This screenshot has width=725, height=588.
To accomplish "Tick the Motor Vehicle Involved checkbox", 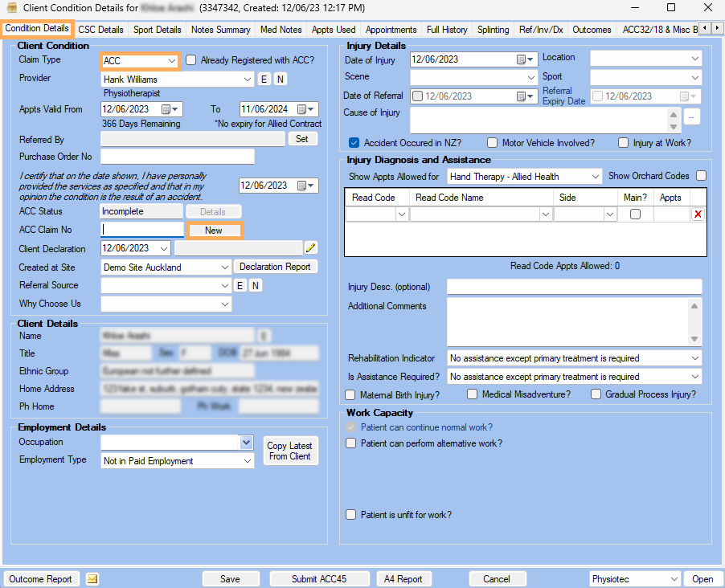I will (x=493, y=143).
